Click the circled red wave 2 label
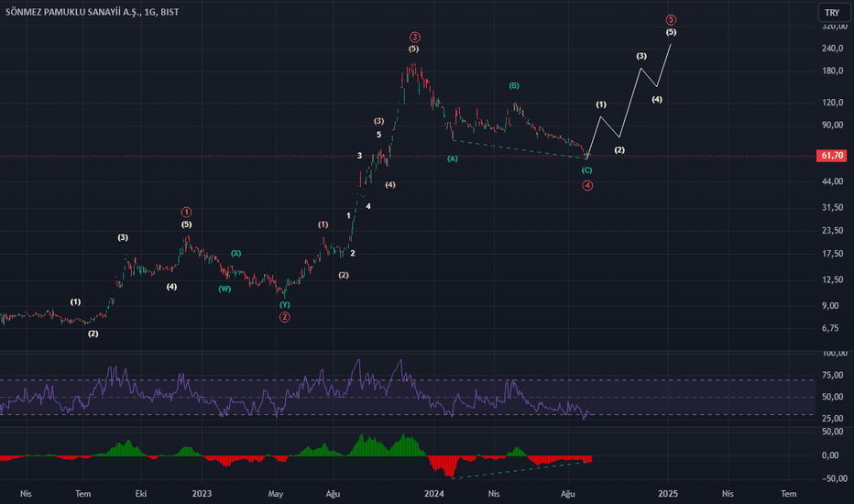The height and width of the screenshot is (504, 854). (285, 317)
